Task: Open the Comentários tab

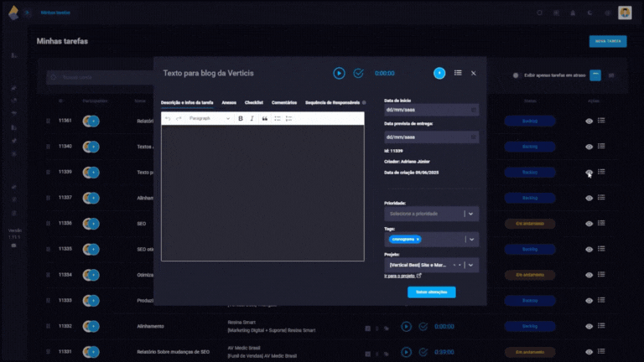Action: click(x=284, y=102)
